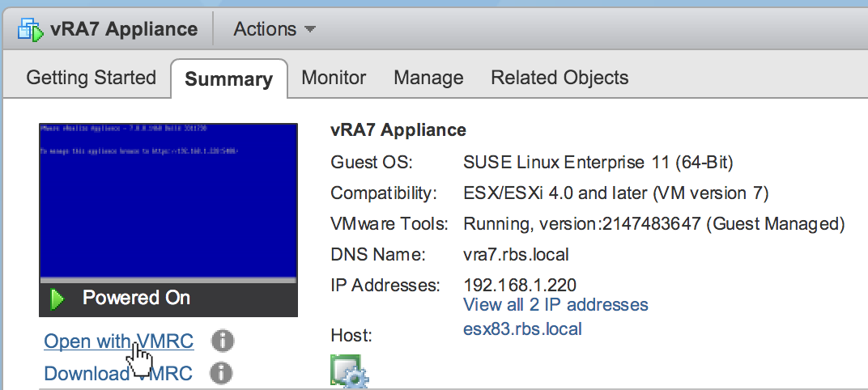Select DNS name vra7.rbs.local
This screenshot has height=390, width=868.
515,255
